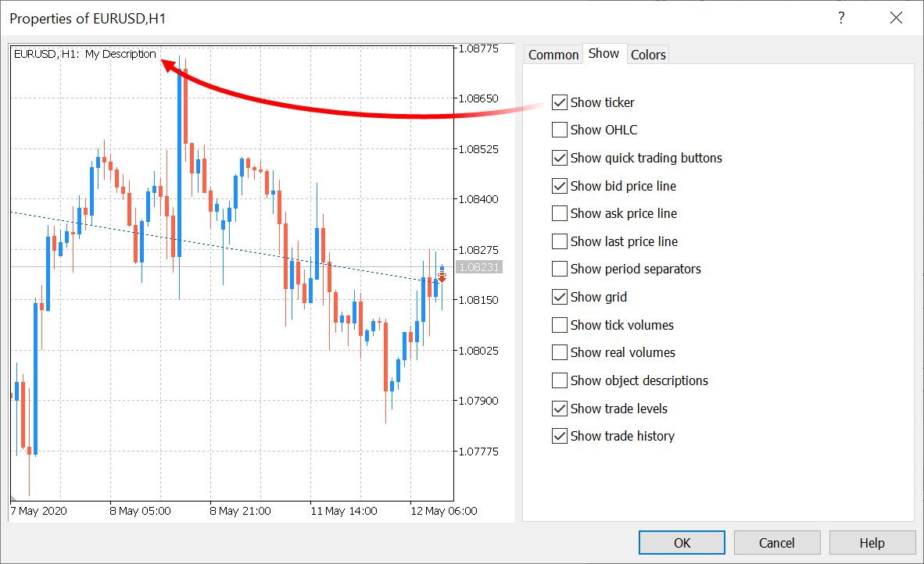Disable the Show ticker checkbox
924x564 pixels.
559,102
